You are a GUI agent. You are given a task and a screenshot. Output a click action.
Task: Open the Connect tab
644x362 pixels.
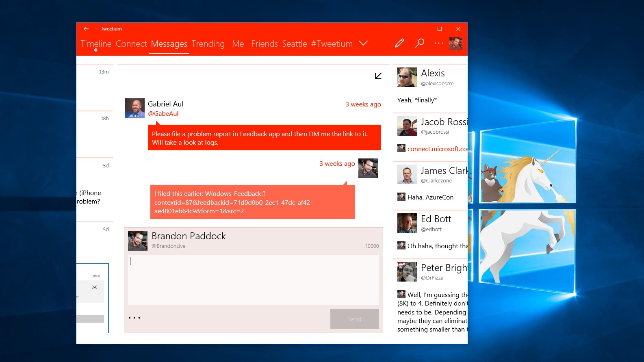pyautogui.click(x=131, y=44)
